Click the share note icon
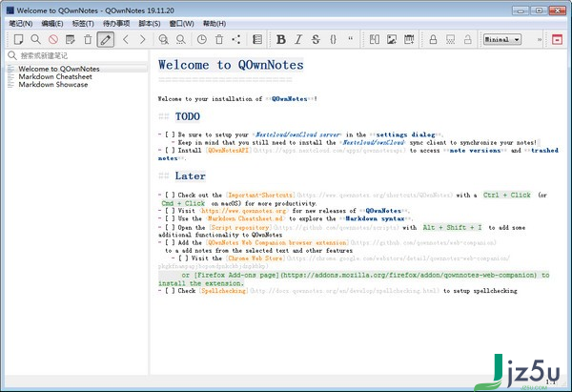 coord(236,39)
